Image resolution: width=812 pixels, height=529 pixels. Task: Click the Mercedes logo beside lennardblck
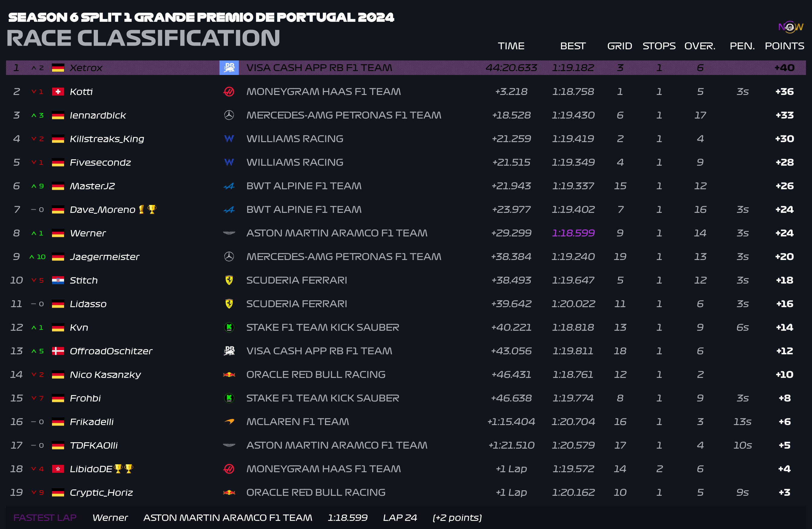click(x=229, y=115)
